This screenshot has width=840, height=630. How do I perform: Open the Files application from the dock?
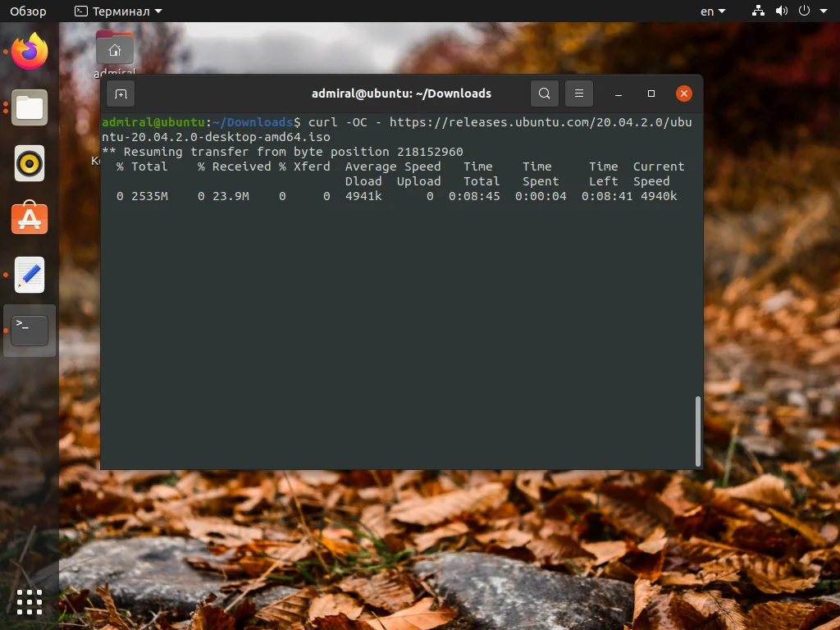coord(29,107)
